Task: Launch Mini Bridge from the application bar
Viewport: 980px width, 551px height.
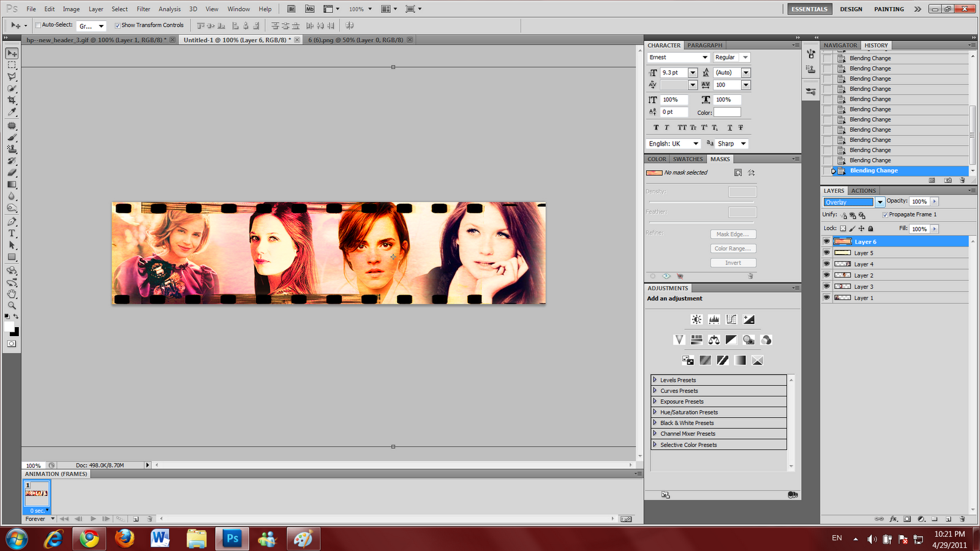Action: point(310,9)
